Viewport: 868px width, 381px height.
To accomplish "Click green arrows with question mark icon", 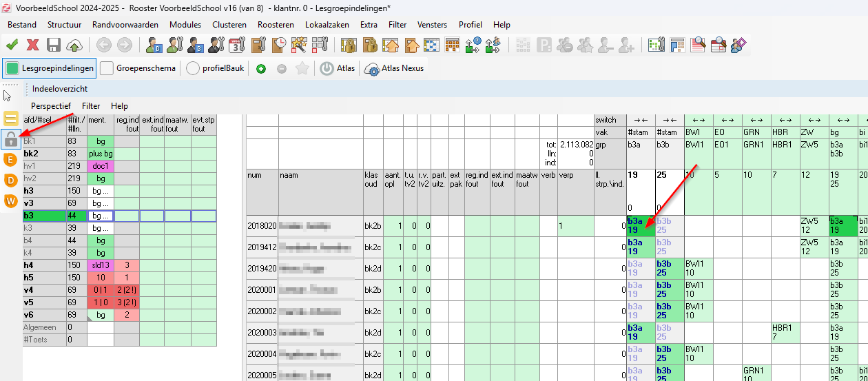I will pyautogui.click(x=473, y=45).
